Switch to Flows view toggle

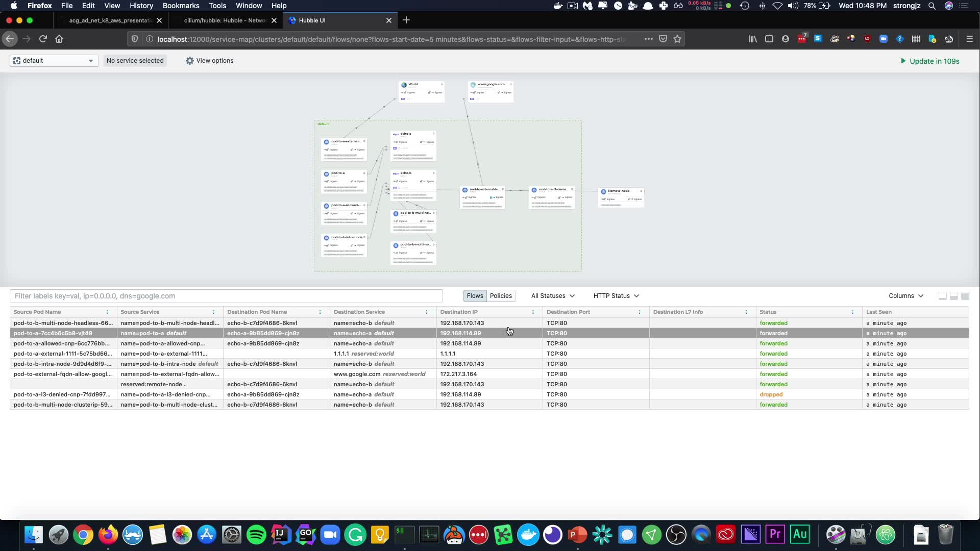(x=474, y=296)
